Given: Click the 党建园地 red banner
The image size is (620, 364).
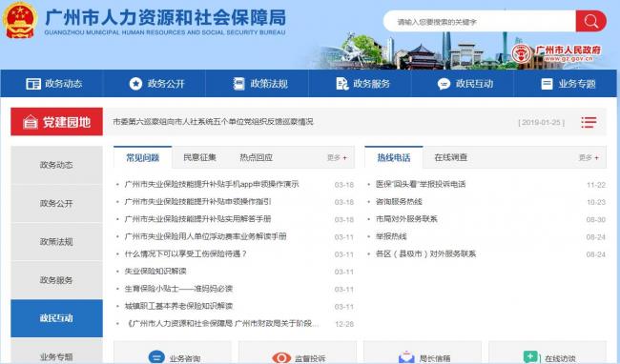Looking at the screenshot, I should point(56,122).
